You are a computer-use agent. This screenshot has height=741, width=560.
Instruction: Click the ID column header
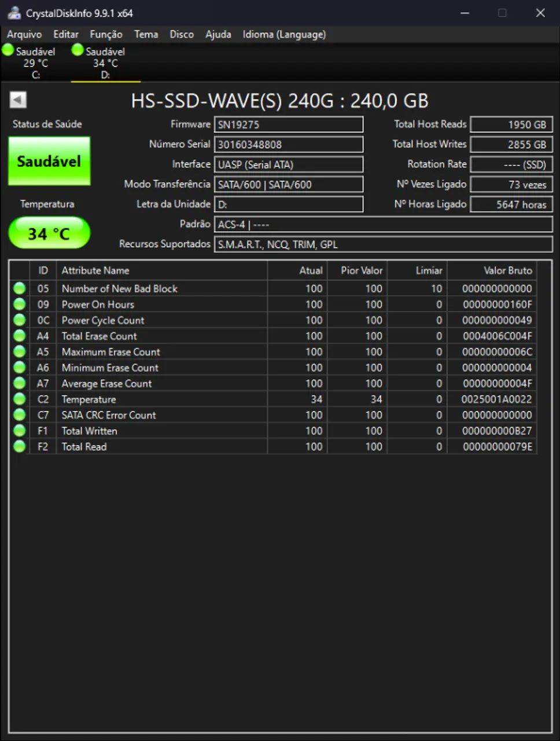click(43, 270)
